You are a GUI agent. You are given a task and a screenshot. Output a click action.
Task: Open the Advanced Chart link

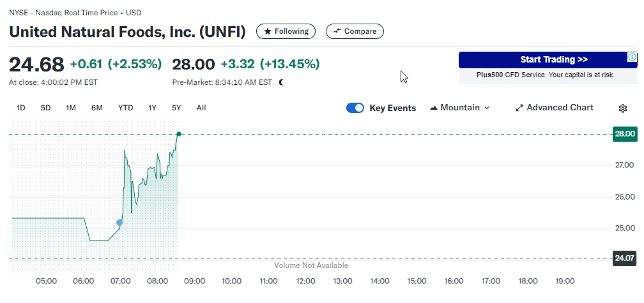(560, 108)
